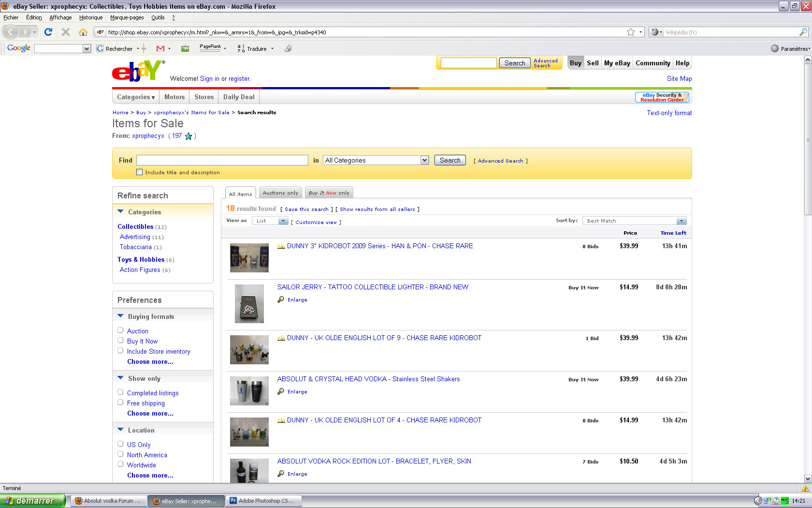Click new-listing icon beside DUNNY 3" KIDROBOT 2009
Viewport: 812px width, 508px height.
coord(281,246)
